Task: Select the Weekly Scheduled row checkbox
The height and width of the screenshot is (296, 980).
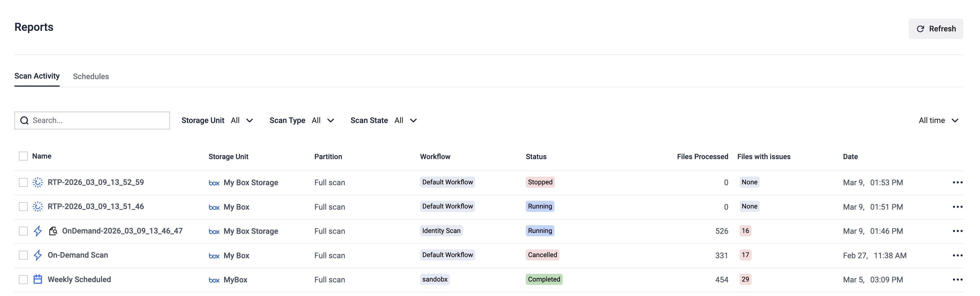Action: click(x=23, y=279)
